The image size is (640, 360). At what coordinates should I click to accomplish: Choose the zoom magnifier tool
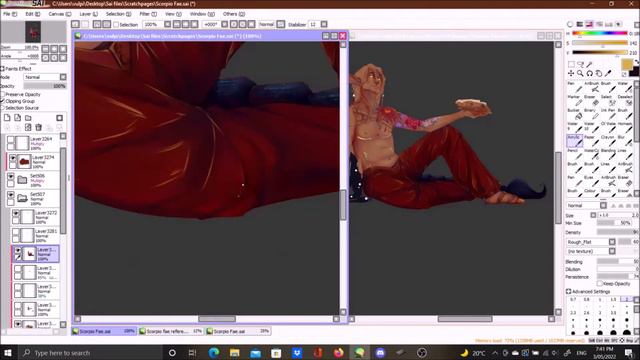580,73
